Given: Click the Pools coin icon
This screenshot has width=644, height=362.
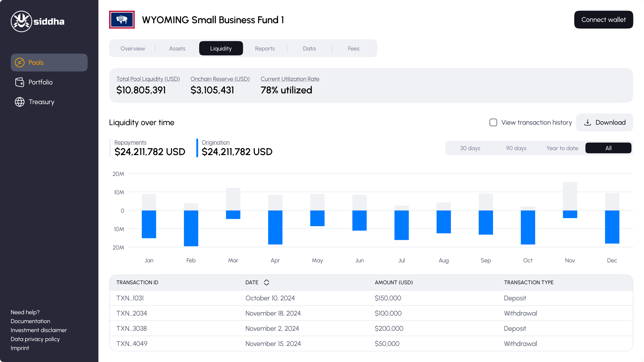Looking at the screenshot, I should click(20, 63).
